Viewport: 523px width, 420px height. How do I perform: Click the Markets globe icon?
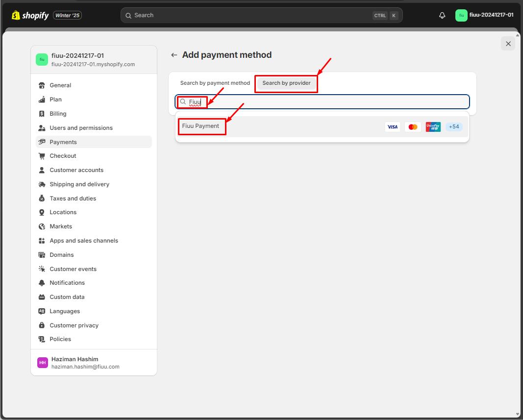42,226
